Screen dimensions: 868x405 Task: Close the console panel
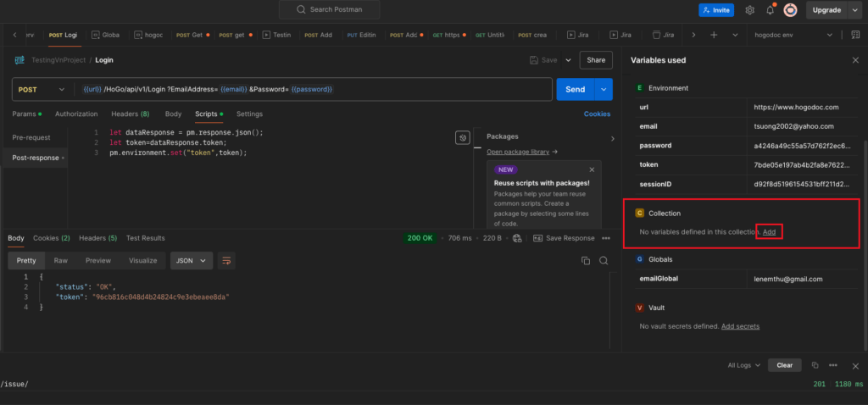click(x=855, y=366)
